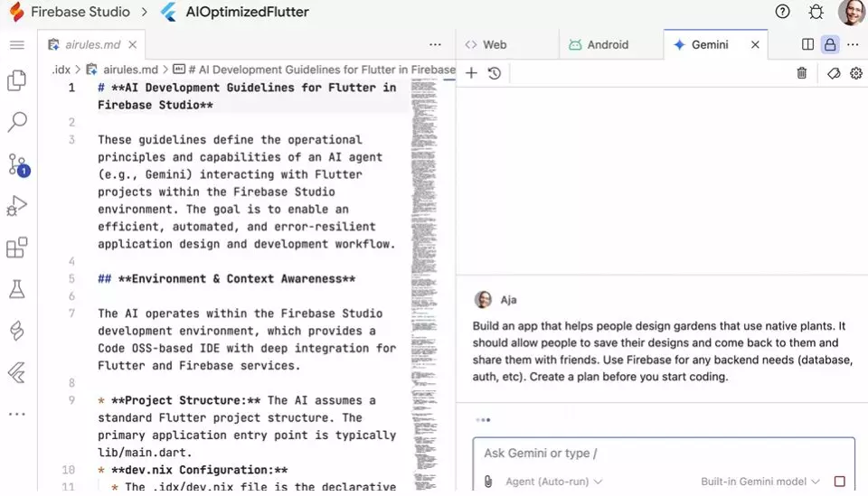Viewport: 868px width, 496px height.
Task: Click Aja's avatar in the chat message
Action: (x=483, y=300)
